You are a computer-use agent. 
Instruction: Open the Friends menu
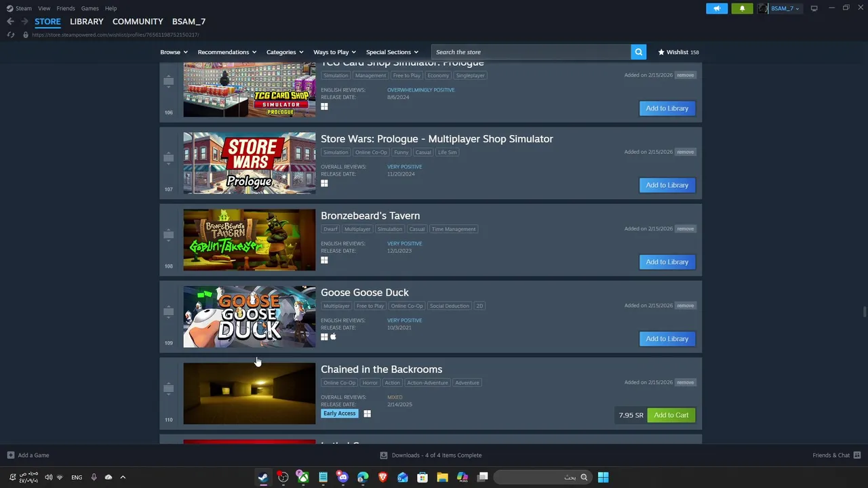click(x=66, y=8)
